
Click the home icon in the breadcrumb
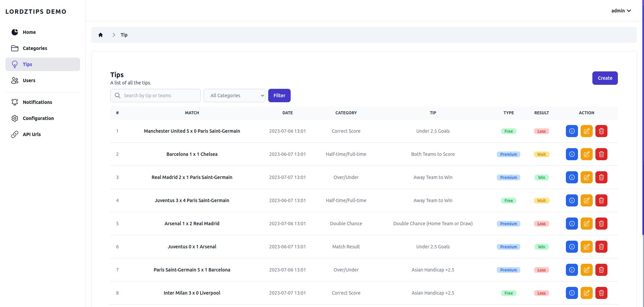pos(101,35)
